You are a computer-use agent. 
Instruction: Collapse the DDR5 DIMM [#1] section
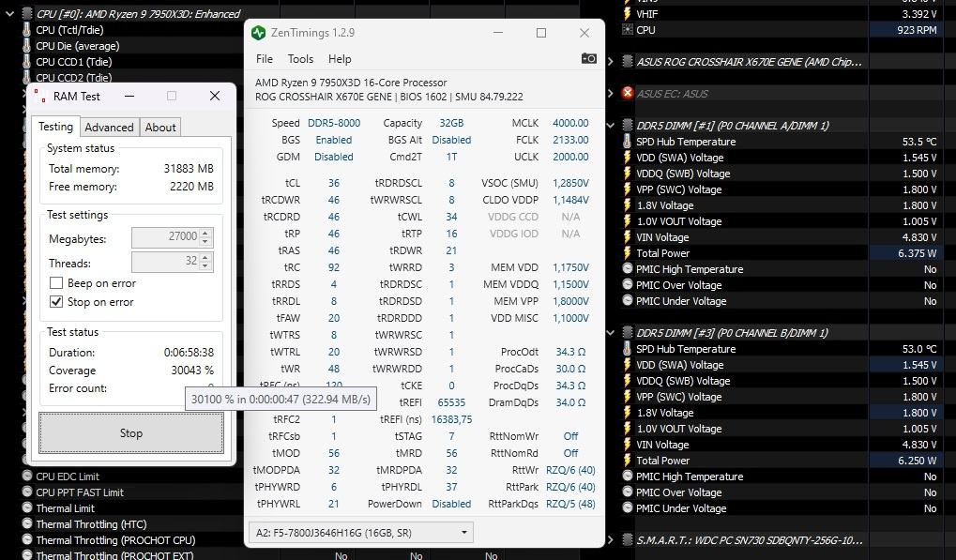(611, 125)
